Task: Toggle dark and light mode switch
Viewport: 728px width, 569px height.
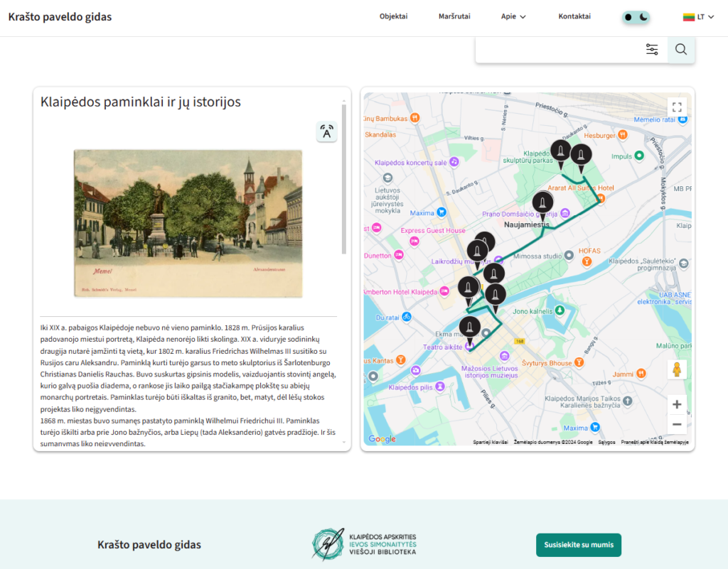Action: coord(636,17)
